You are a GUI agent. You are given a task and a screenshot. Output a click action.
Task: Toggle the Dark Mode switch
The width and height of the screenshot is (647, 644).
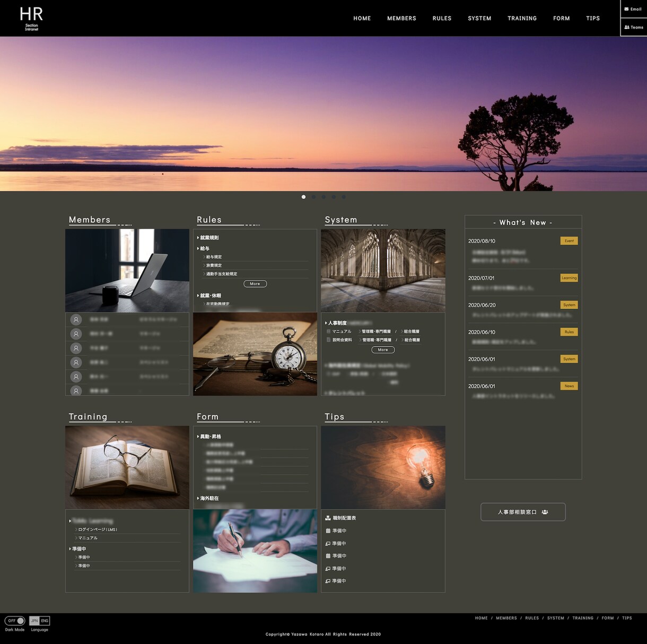click(15, 621)
